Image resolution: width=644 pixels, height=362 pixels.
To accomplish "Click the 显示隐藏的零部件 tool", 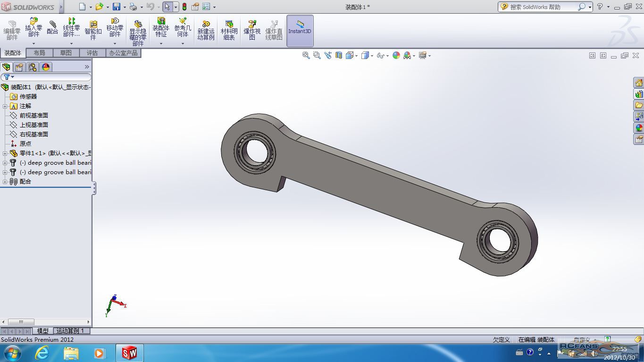I will tap(138, 33).
